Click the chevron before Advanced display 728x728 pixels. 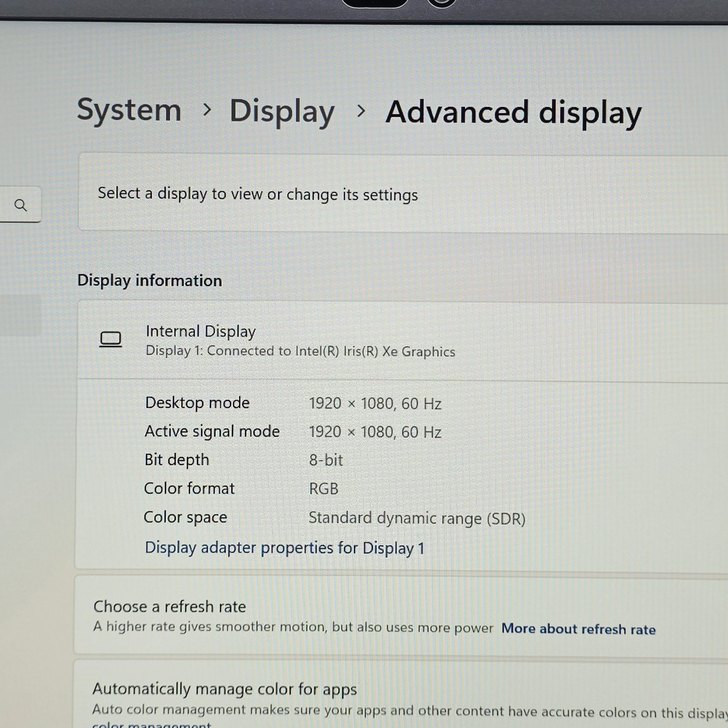[361, 111]
